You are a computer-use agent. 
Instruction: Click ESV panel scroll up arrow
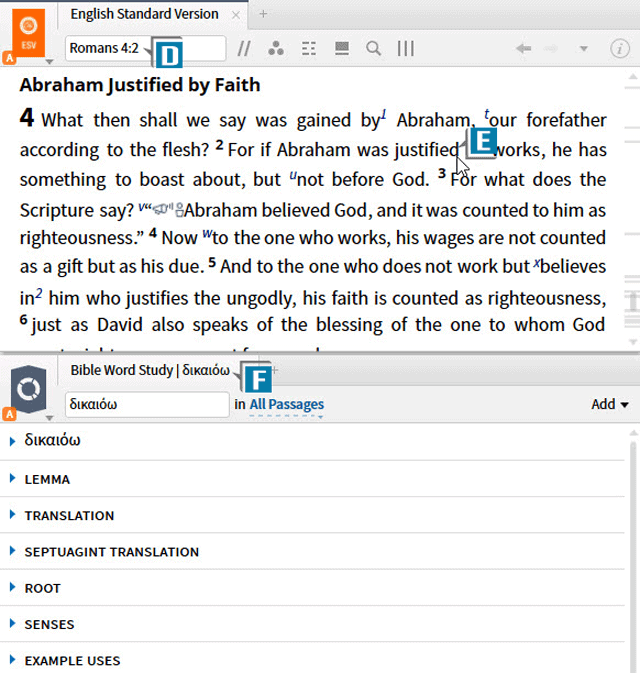tap(633, 77)
